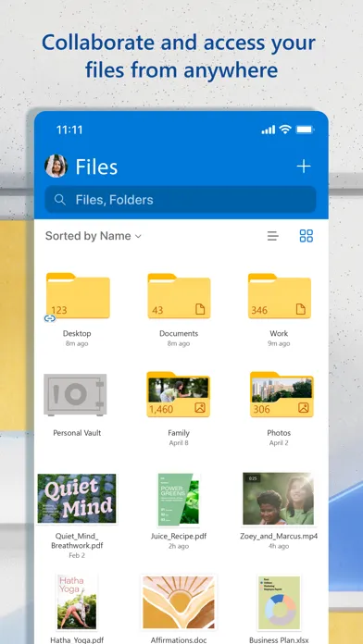Click the "April 2" date under Photos

point(279,443)
